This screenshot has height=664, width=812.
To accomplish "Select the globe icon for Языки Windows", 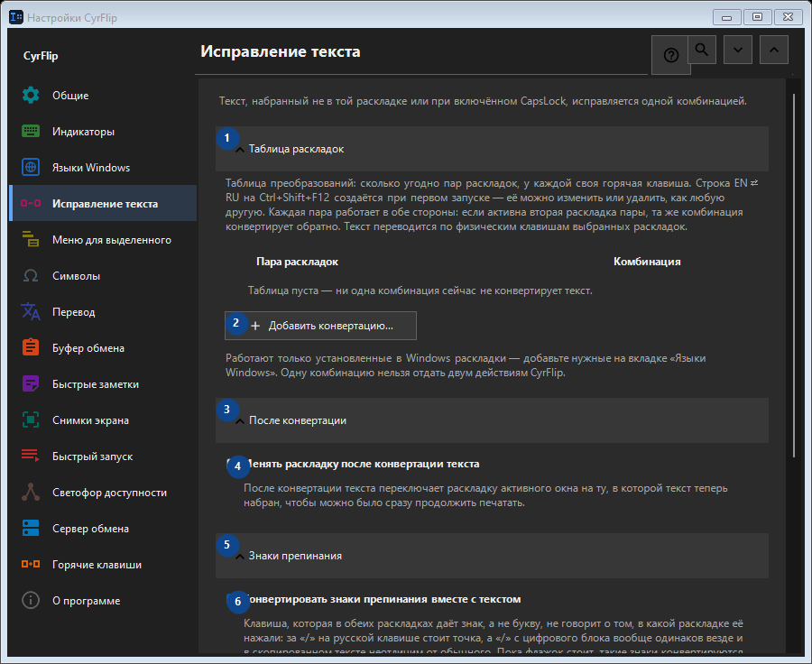I will 31,167.
